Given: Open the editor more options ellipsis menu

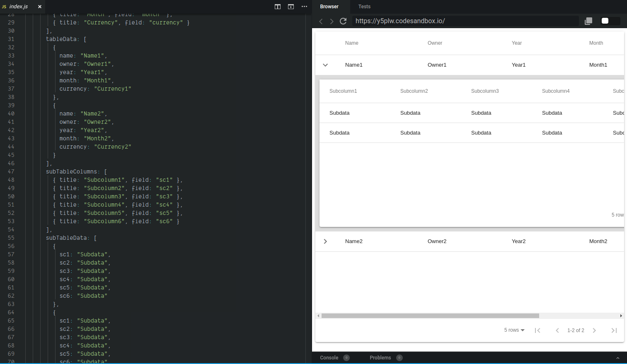Looking at the screenshot, I should point(304,7).
